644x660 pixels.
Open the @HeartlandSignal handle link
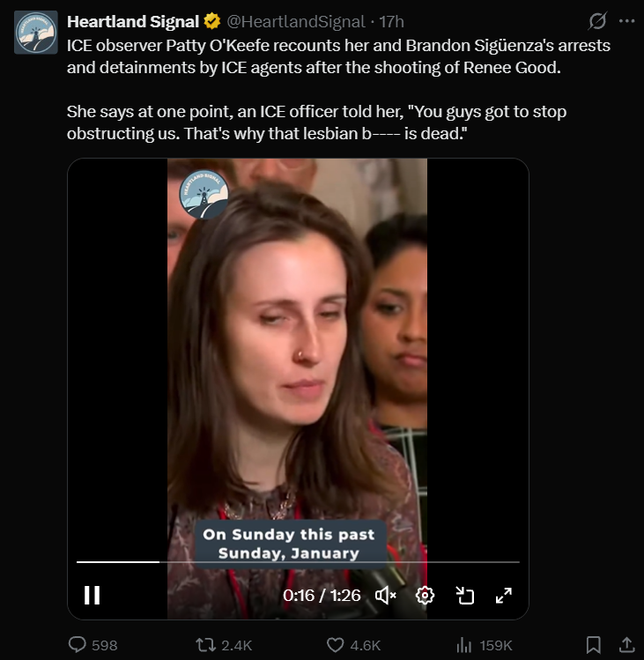[296, 21]
